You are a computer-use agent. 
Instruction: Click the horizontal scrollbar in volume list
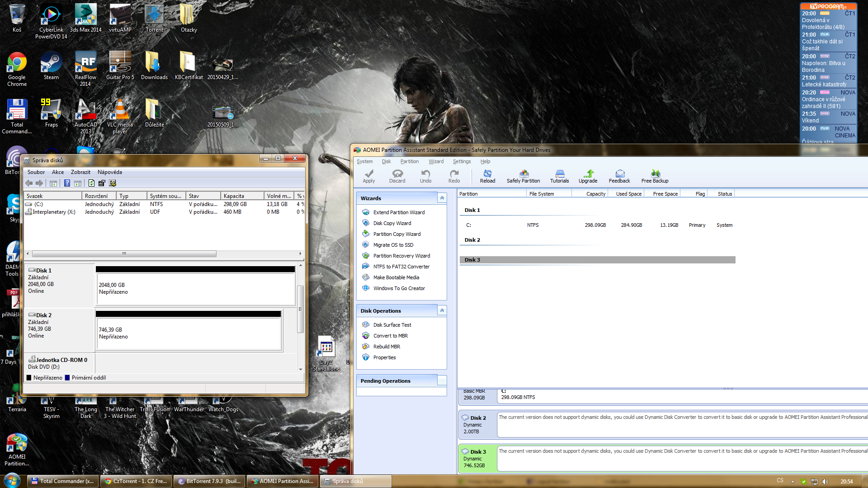tap(124, 253)
